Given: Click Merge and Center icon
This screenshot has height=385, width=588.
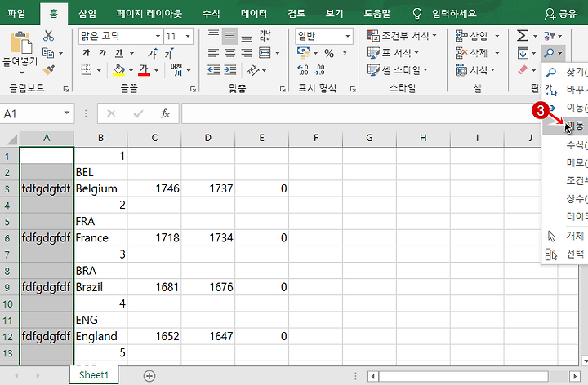Looking at the screenshot, I should coord(265,53).
